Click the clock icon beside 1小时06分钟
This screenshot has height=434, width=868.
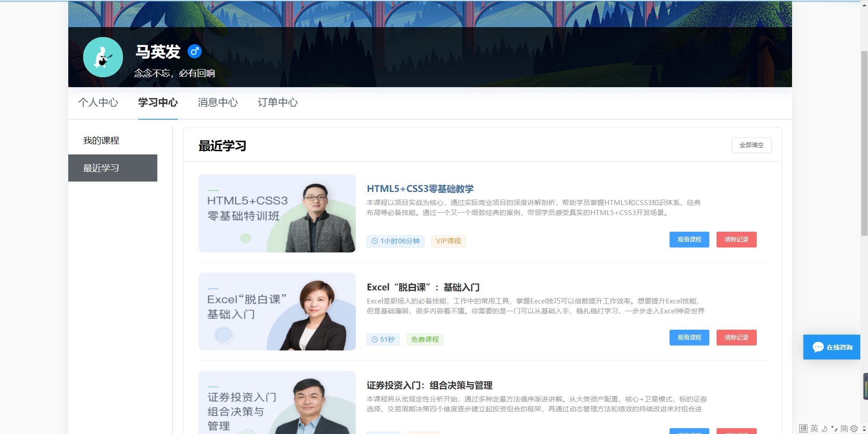(x=375, y=241)
